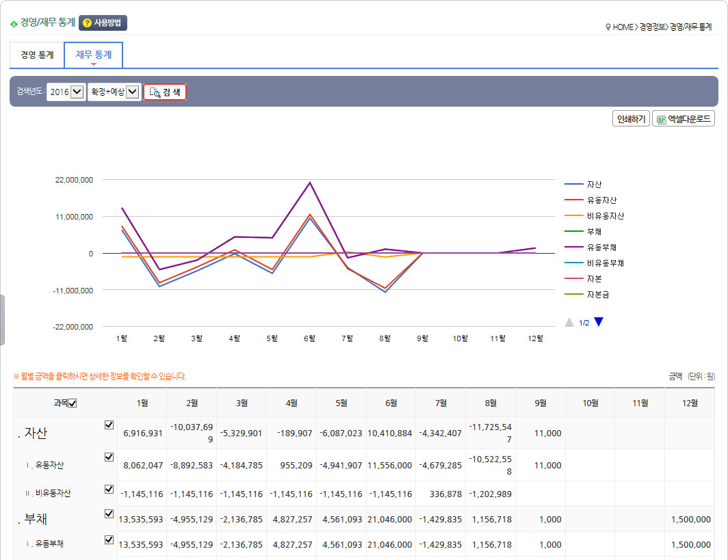Open the 사용방법 help question-mark icon
The image size is (728, 560).
87,23
